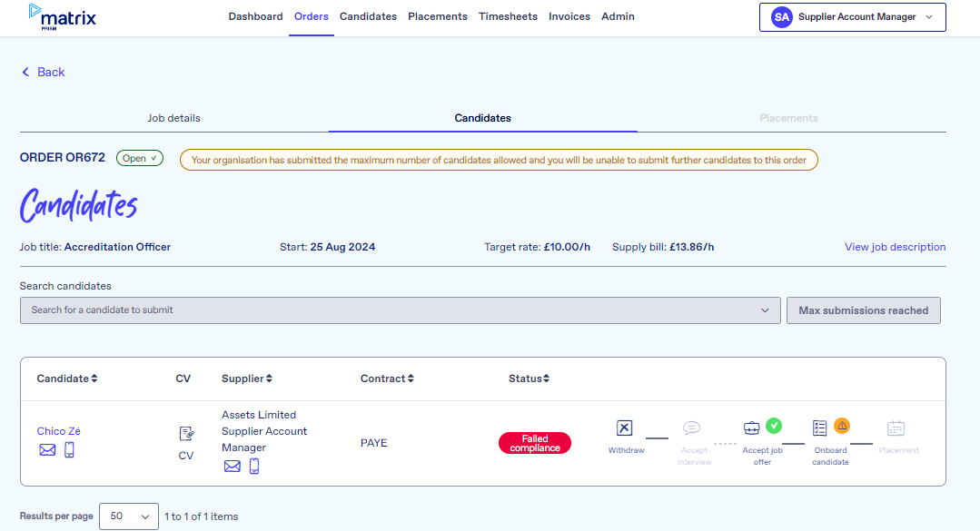This screenshot has height=531, width=980.
Task: Call Chico Zé via phone icon
Action: click(x=69, y=450)
